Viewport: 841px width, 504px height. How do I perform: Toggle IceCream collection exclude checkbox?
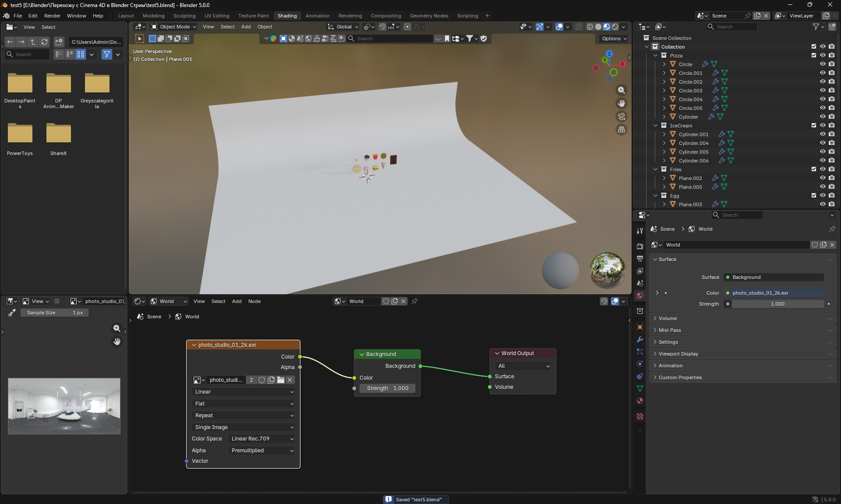click(814, 125)
